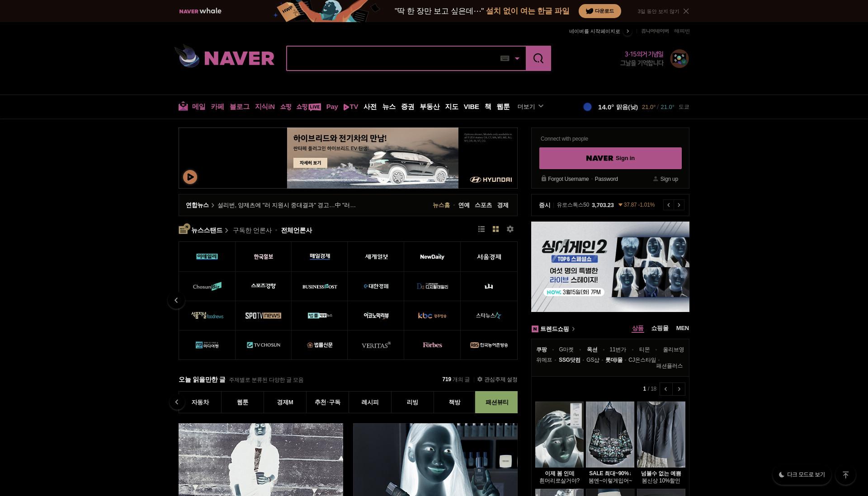Open the kbc 광주방송 press tile
Image resolution: width=868 pixels, height=496 pixels.
[432, 316]
